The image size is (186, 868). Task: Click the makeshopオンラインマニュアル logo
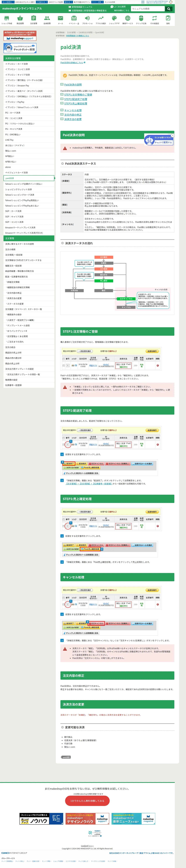point(22,8)
